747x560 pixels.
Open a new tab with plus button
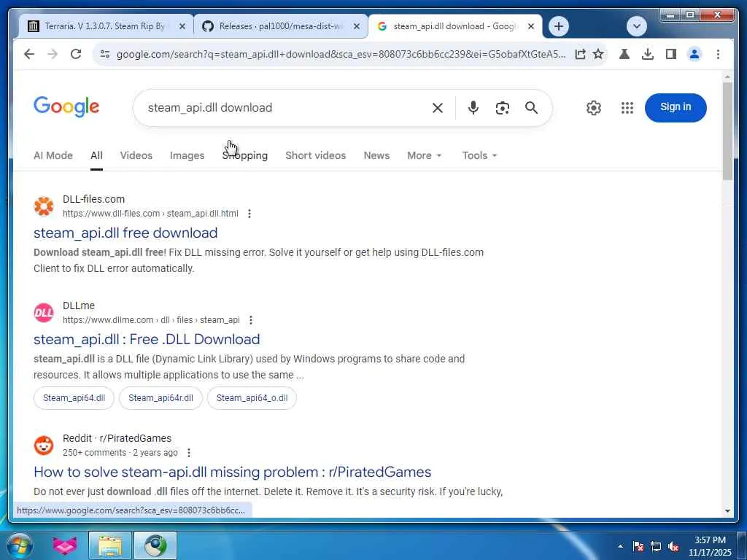(x=559, y=26)
